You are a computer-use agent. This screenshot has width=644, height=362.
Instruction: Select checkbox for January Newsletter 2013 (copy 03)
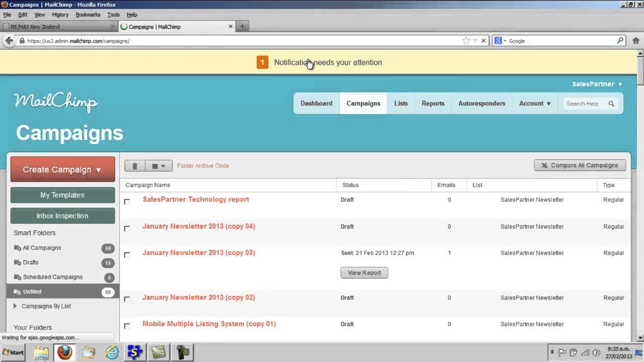point(127,255)
